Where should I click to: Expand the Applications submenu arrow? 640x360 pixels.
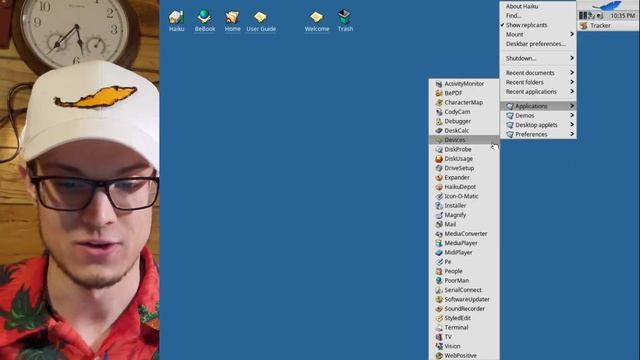coord(572,106)
